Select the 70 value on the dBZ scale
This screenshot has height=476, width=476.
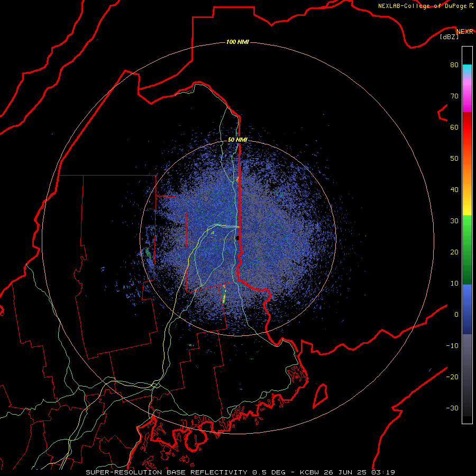454,96
